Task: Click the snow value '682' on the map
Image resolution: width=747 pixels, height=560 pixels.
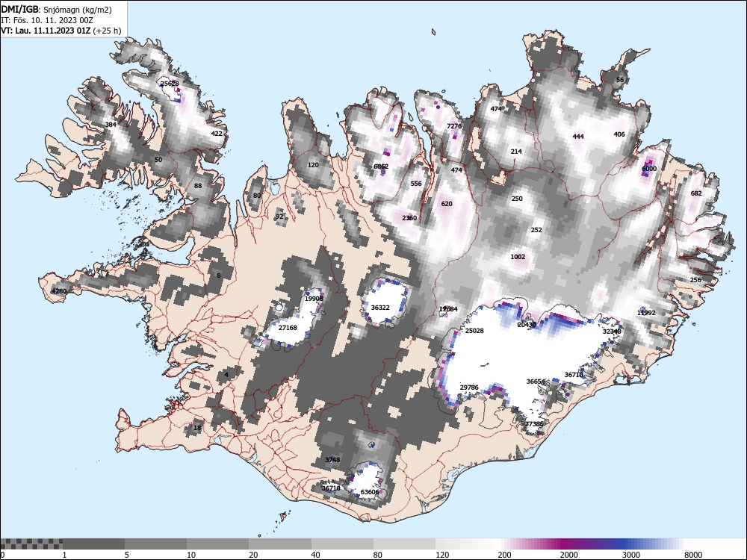Action: [x=696, y=193]
